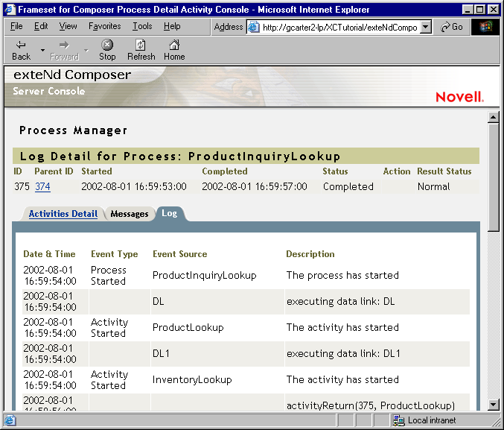Click process ID value 375
This screenshot has height=430, width=504.
22,186
